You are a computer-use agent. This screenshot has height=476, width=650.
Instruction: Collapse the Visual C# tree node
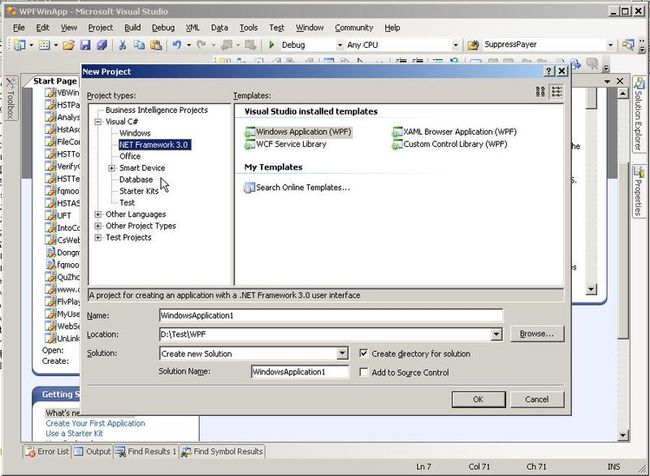coord(98,121)
